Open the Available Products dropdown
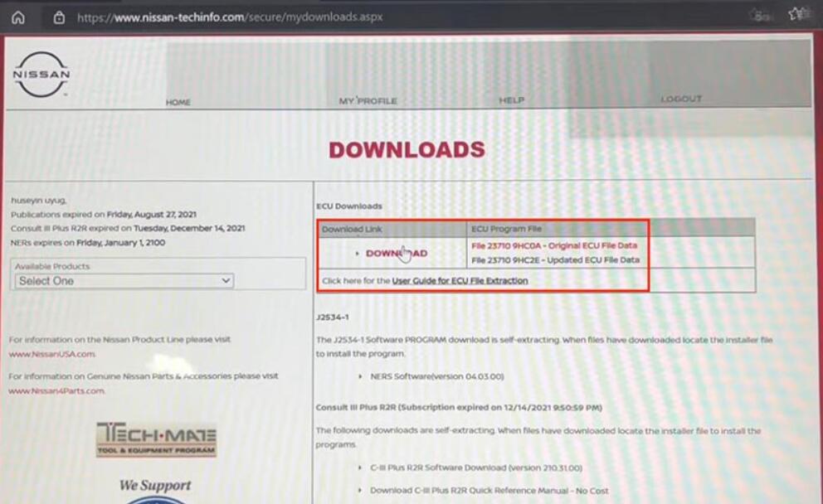823x504 pixels. (x=124, y=281)
